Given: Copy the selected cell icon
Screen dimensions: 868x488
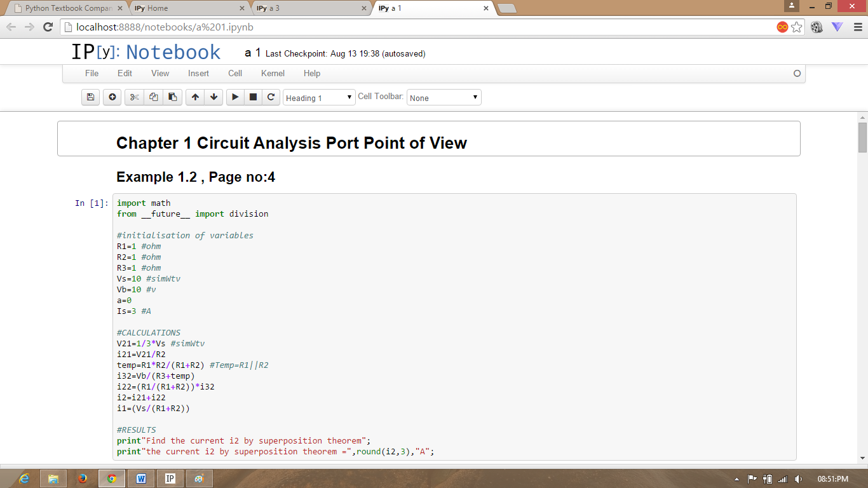Looking at the screenshot, I should 153,97.
